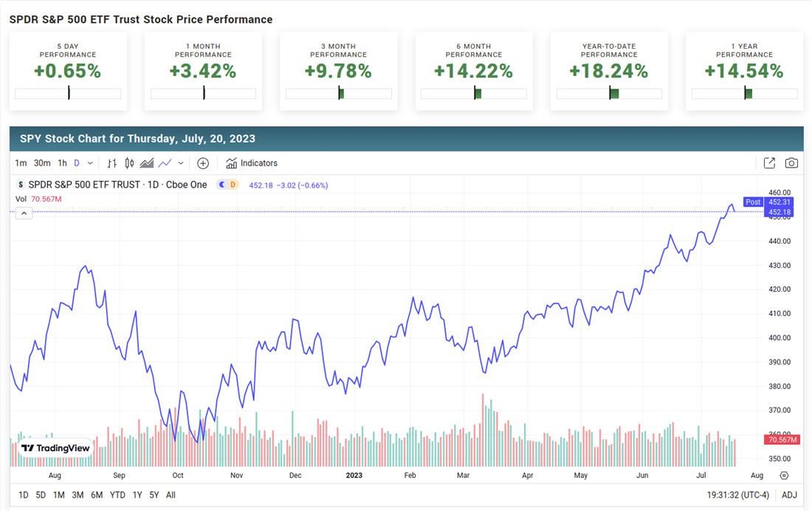Click the TradingView logo link

pyautogui.click(x=55, y=448)
